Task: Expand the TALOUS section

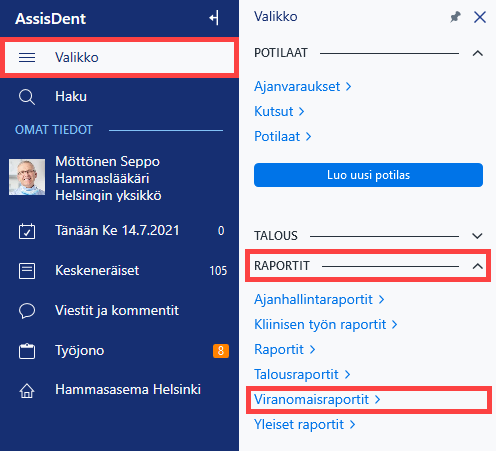Action: point(478,236)
